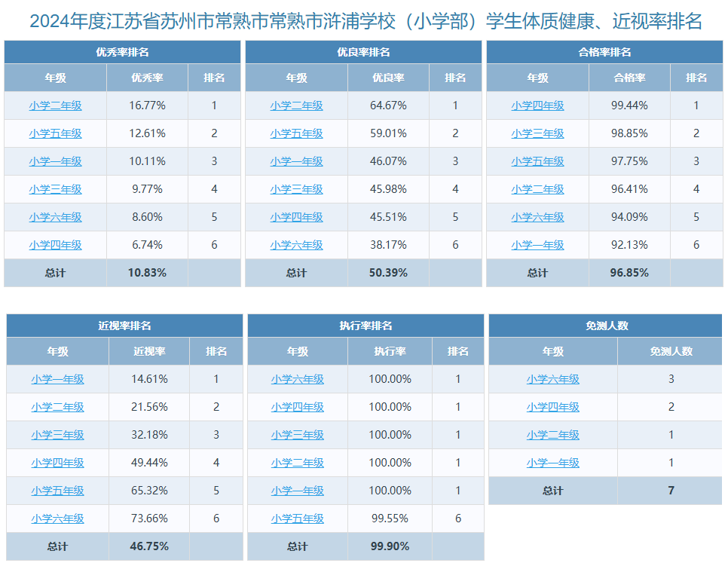This screenshot has height=569, width=728.
Task: Click the 45.51% 优良率 cell
Action: 388,217
